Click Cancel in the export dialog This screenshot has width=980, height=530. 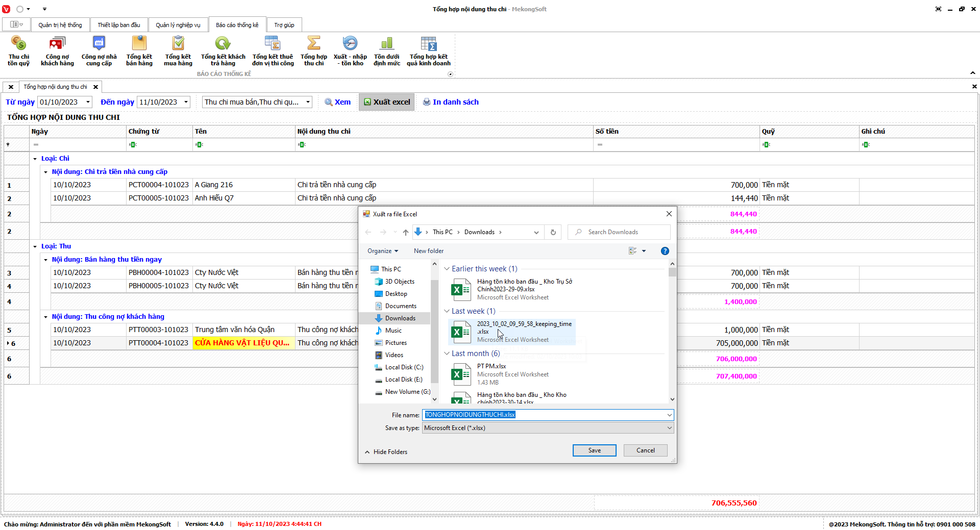645,450
